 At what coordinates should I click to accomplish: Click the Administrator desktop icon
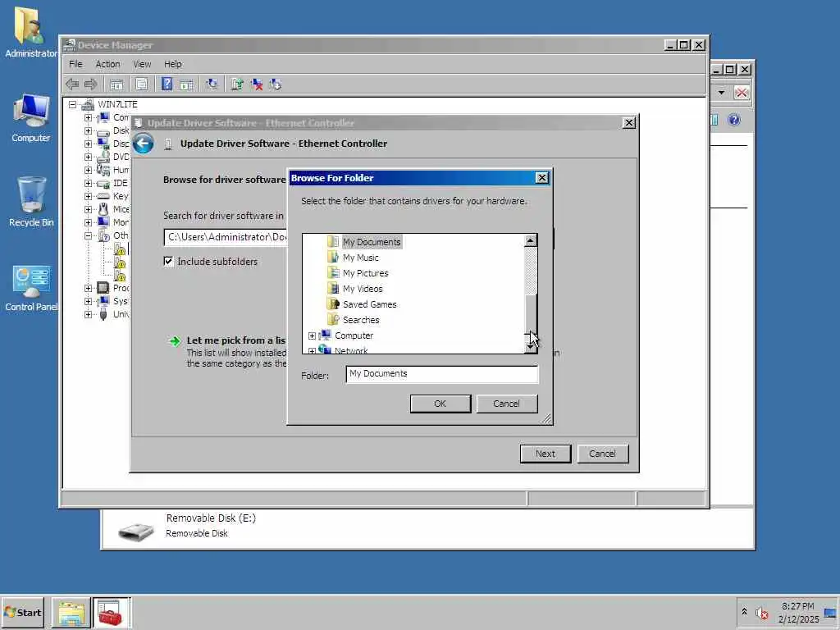click(30, 32)
